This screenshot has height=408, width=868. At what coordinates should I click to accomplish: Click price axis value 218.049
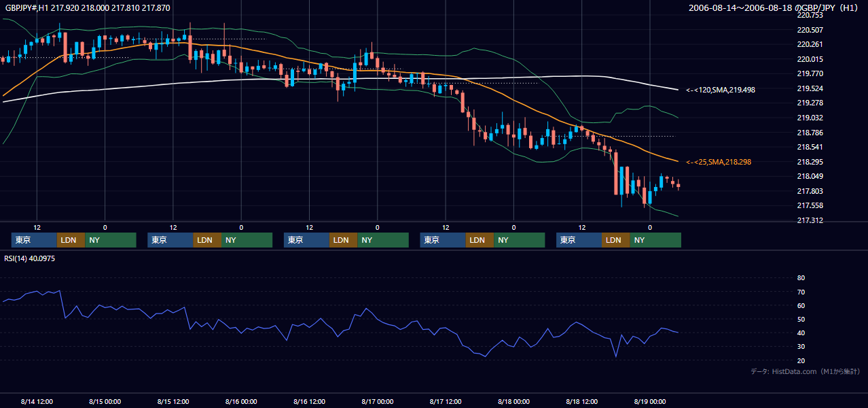pos(810,176)
